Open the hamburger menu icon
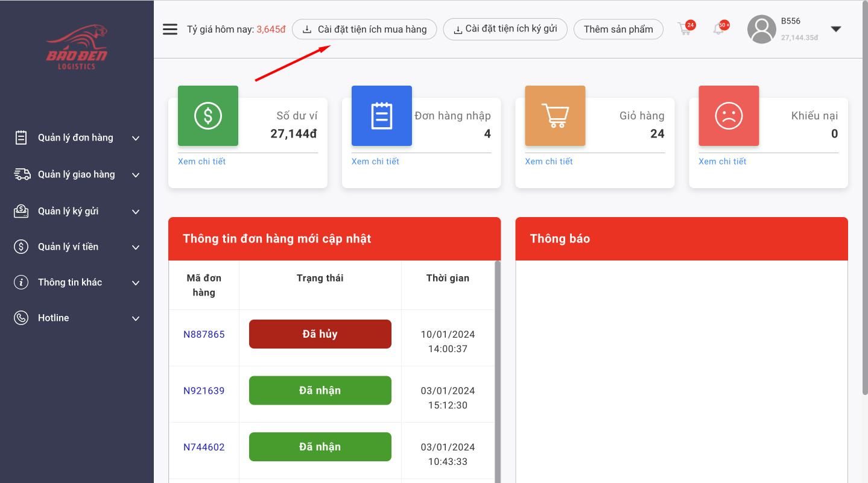868x483 pixels. click(x=170, y=29)
